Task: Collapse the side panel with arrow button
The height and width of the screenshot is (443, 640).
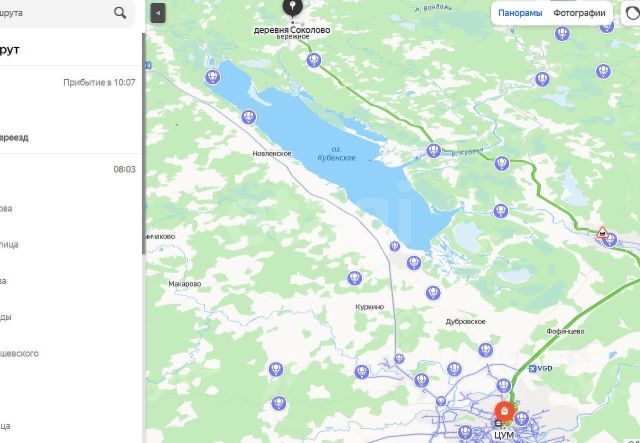Action: [158, 13]
